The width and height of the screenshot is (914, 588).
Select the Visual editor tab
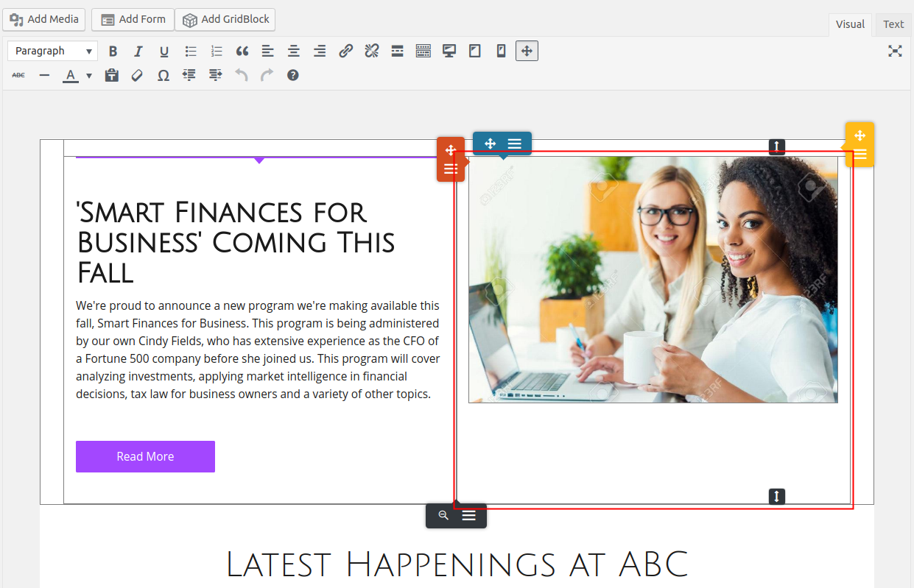850,24
